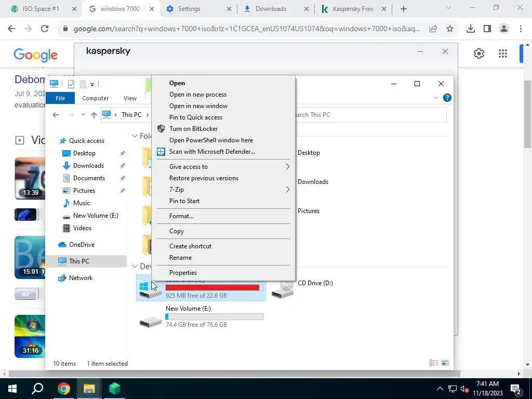Open Windows Start menu
This screenshot has height=399, width=532.
(x=12, y=389)
